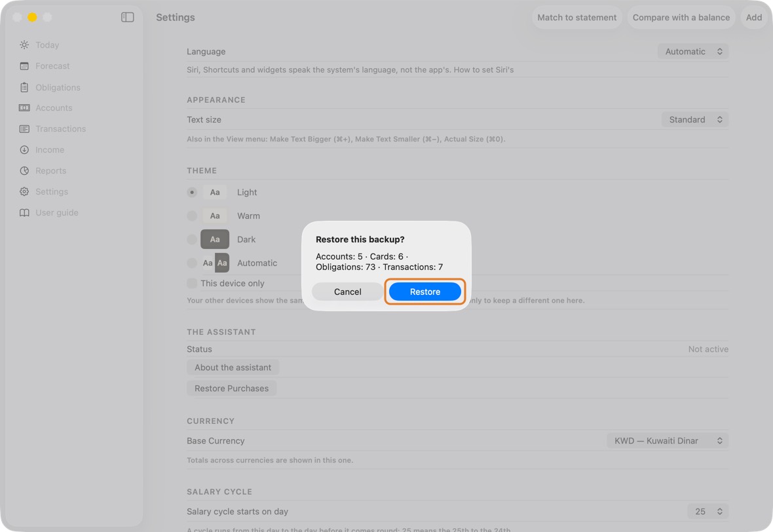Click the Settings page title
The width and height of the screenshot is (773, 532).
(176, 17)
